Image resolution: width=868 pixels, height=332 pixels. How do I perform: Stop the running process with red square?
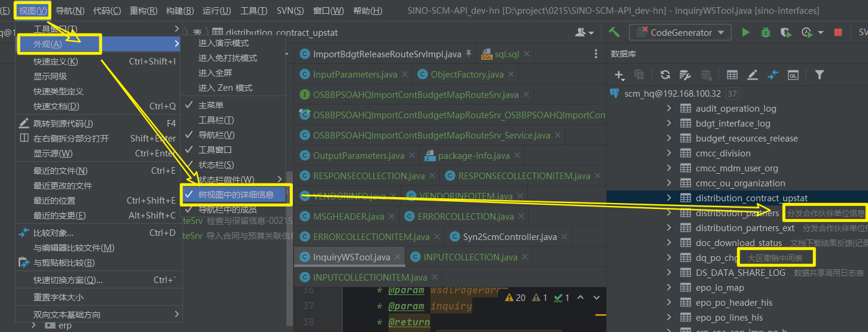point(838,33)
